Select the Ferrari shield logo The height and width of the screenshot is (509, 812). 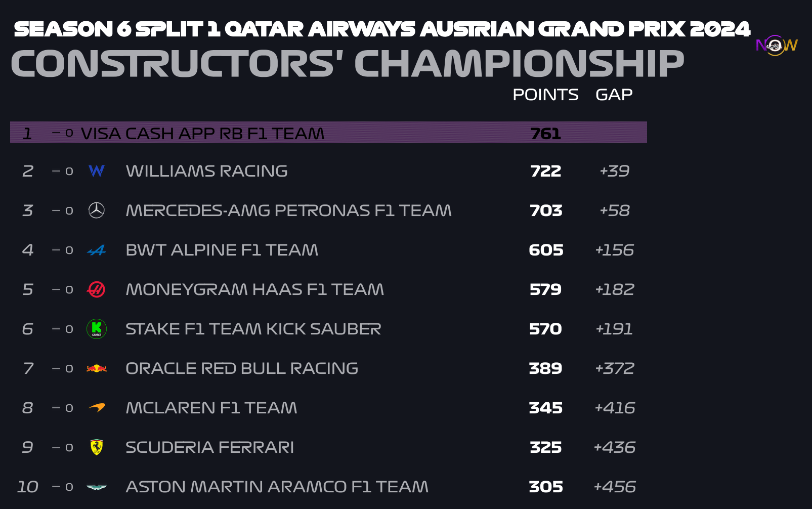(97, 447)
